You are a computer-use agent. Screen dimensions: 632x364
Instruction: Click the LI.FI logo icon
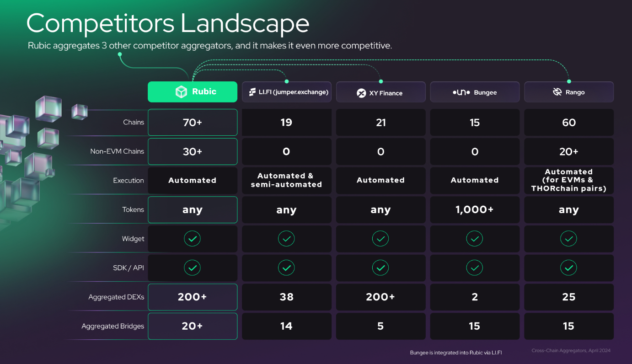point(252,92)
